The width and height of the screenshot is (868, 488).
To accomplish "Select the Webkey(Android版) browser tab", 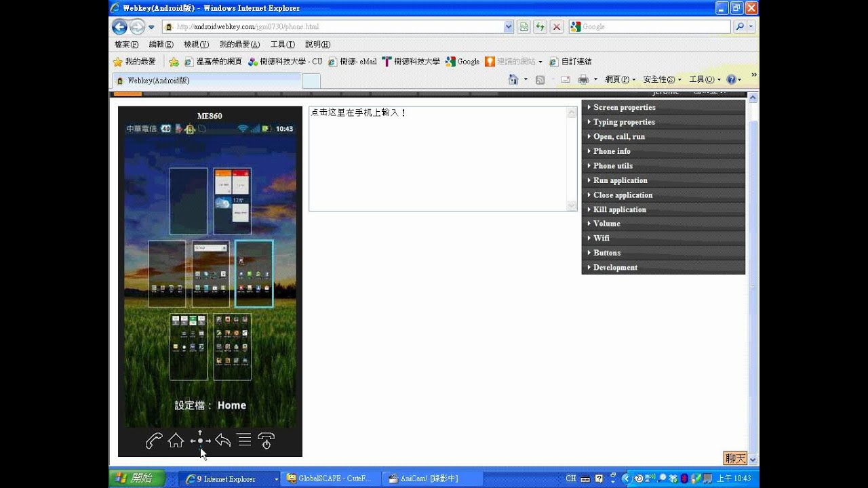I will pos(206,81).
